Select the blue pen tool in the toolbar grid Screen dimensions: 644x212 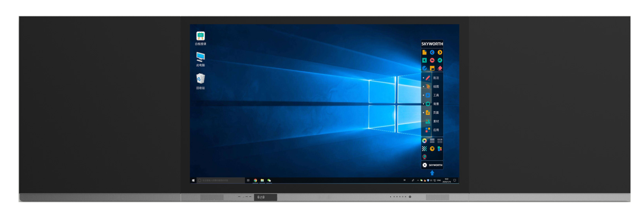pos(424,68)
